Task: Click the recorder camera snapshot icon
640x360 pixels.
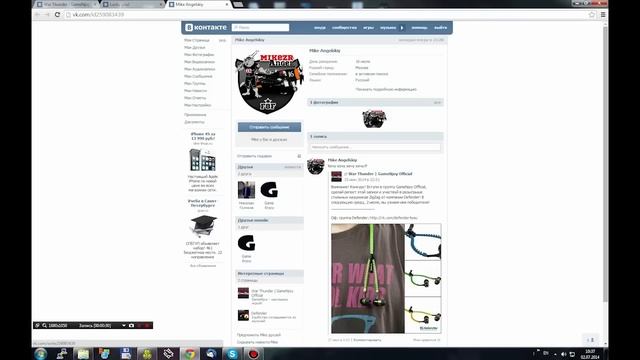Action: pyautogui.click(x=131, y=325)
